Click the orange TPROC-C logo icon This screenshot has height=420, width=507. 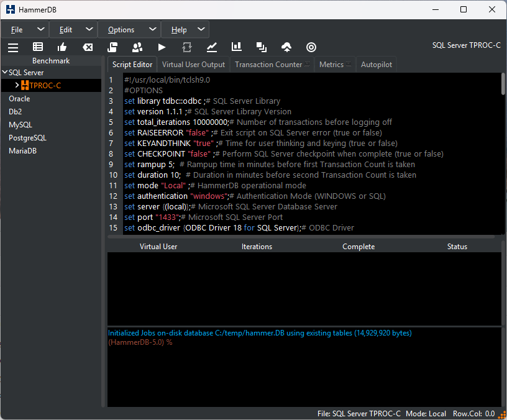pyautogui.click(x=25, y=85)
